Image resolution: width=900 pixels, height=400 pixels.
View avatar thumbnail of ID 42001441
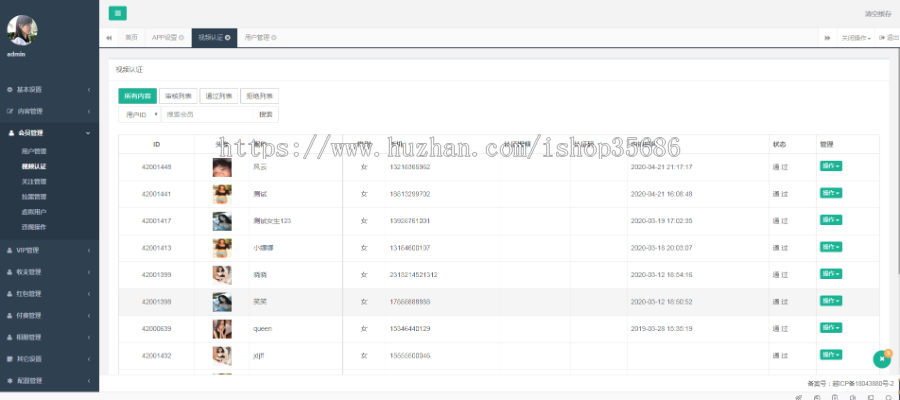222,195
